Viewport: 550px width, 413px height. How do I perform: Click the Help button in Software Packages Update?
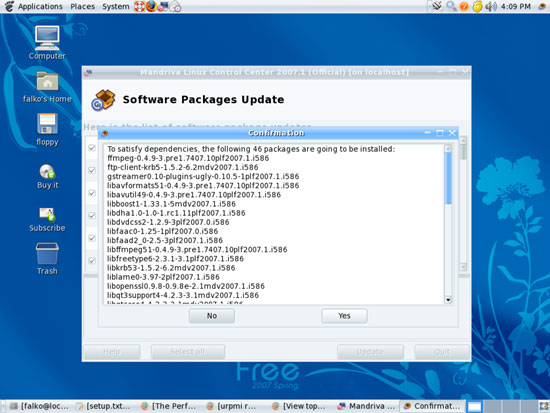pyautogui.click(x=112, y=352)
